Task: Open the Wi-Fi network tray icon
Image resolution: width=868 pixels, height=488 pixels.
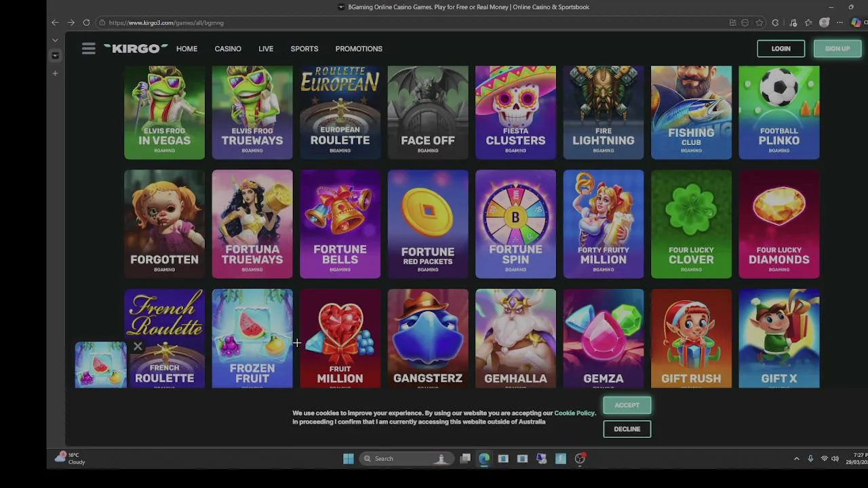Action: click(825, 459)
